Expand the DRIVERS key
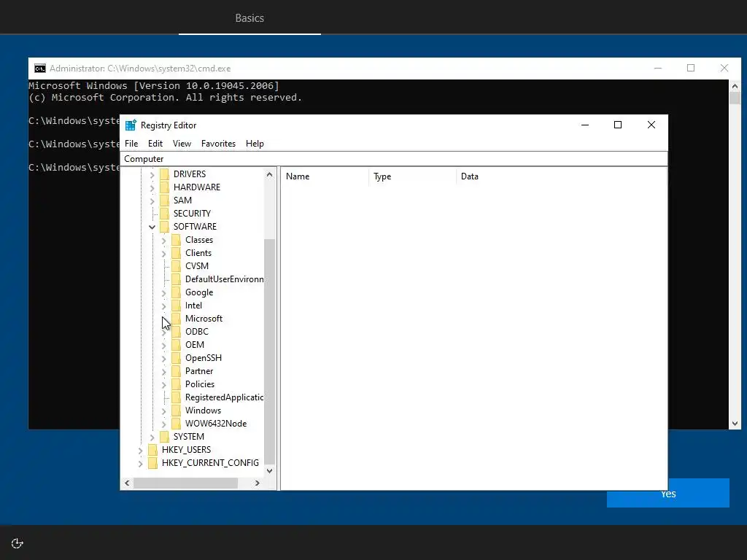Image resolution: width=747 pixels, height=560 pixels. [x=152, y=175]
